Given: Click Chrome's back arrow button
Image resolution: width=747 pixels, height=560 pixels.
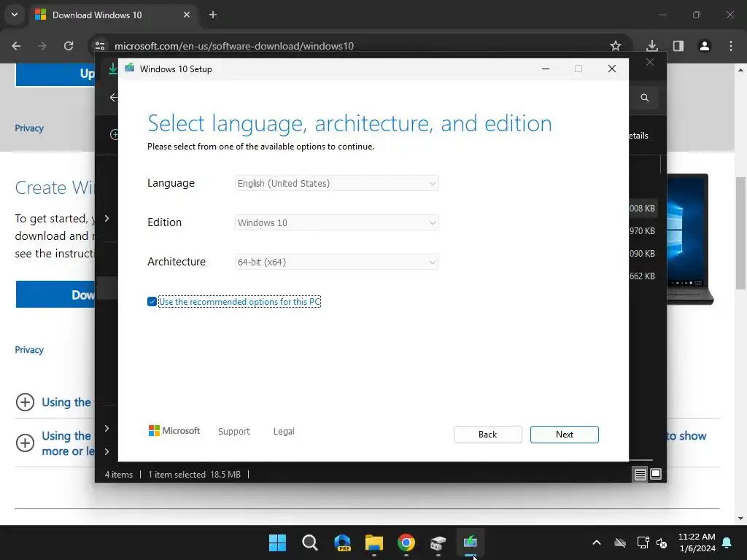Looking at the screenshot, I should (x=16, y=46).
